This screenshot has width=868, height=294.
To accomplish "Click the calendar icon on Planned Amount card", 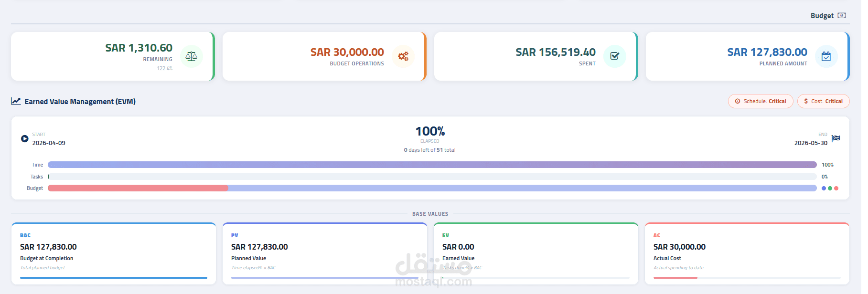I will 826,56.
